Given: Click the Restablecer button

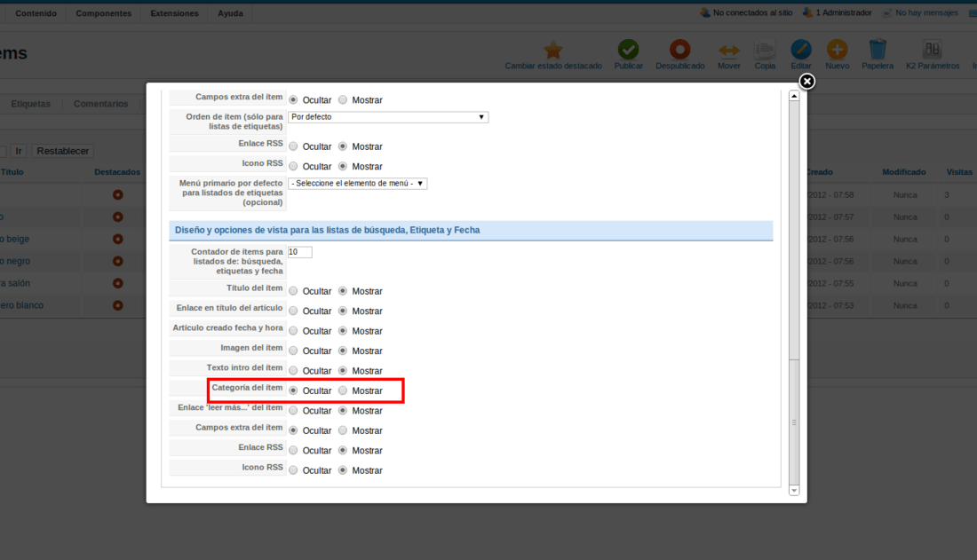Looking at the screenshot, I should tap(62, 151).
